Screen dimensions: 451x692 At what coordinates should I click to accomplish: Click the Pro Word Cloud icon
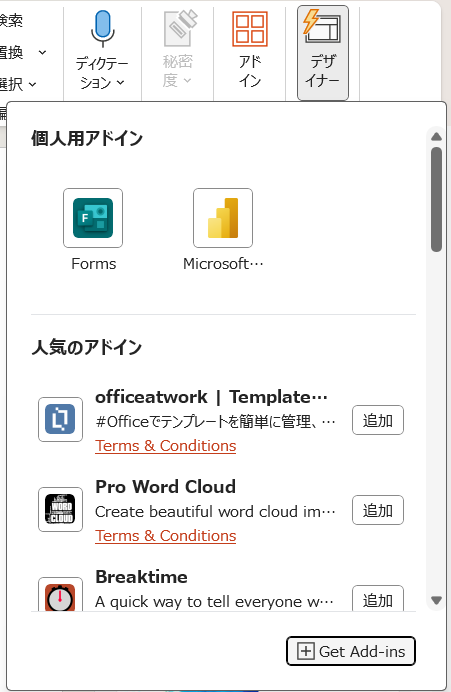coord(60,509)
